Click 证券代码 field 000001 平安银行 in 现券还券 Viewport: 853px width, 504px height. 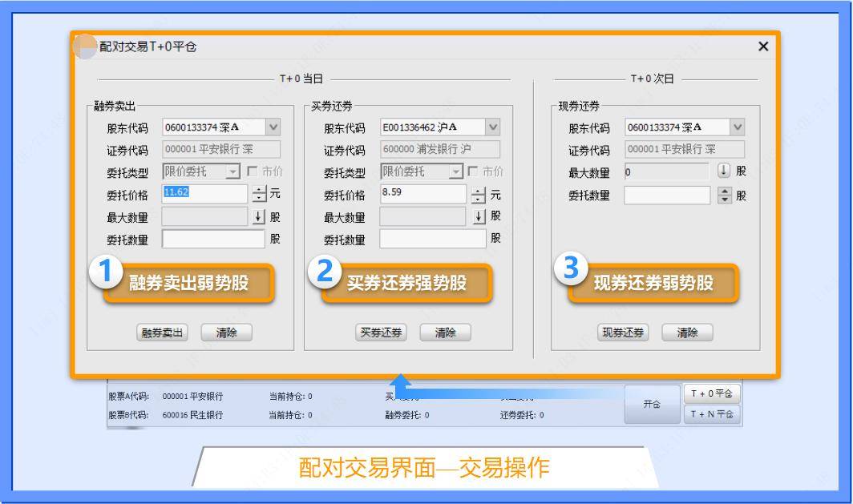tap(685, 150)
